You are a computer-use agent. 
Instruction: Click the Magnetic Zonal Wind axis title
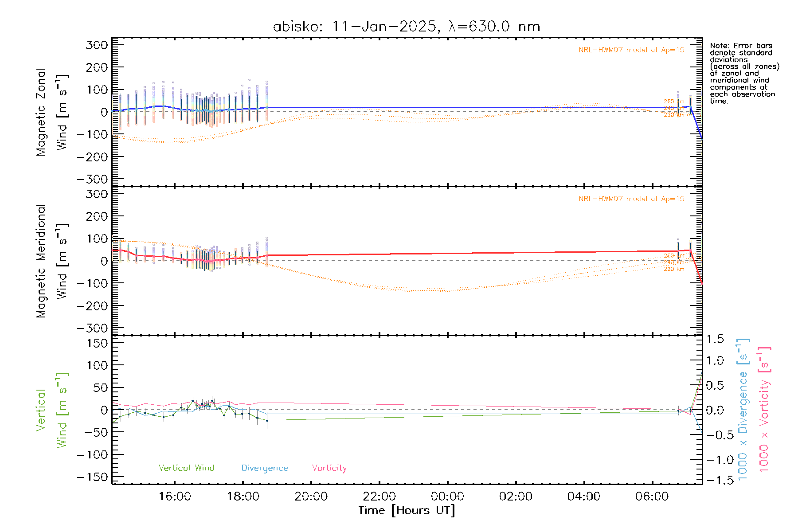click(51, 112)
